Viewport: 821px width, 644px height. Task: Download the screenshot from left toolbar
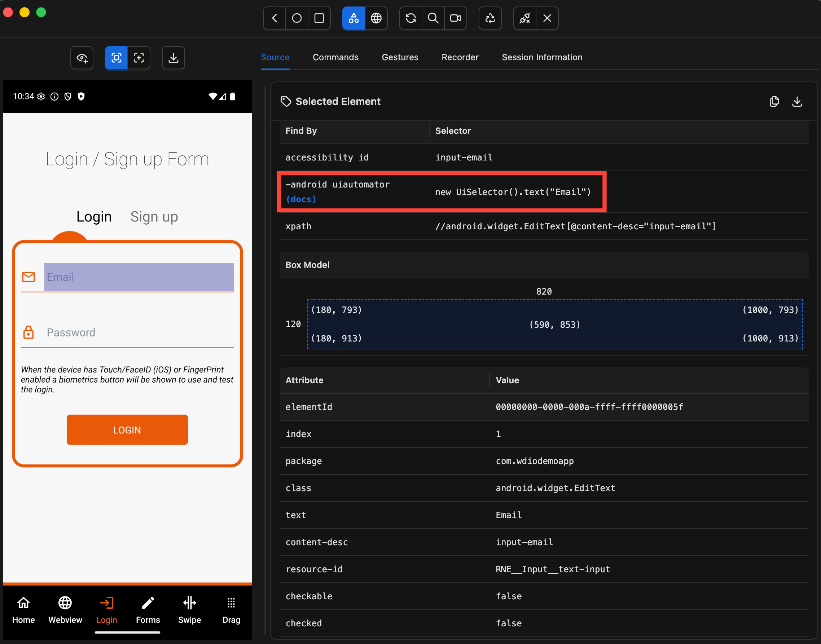[x=173, y=58]
